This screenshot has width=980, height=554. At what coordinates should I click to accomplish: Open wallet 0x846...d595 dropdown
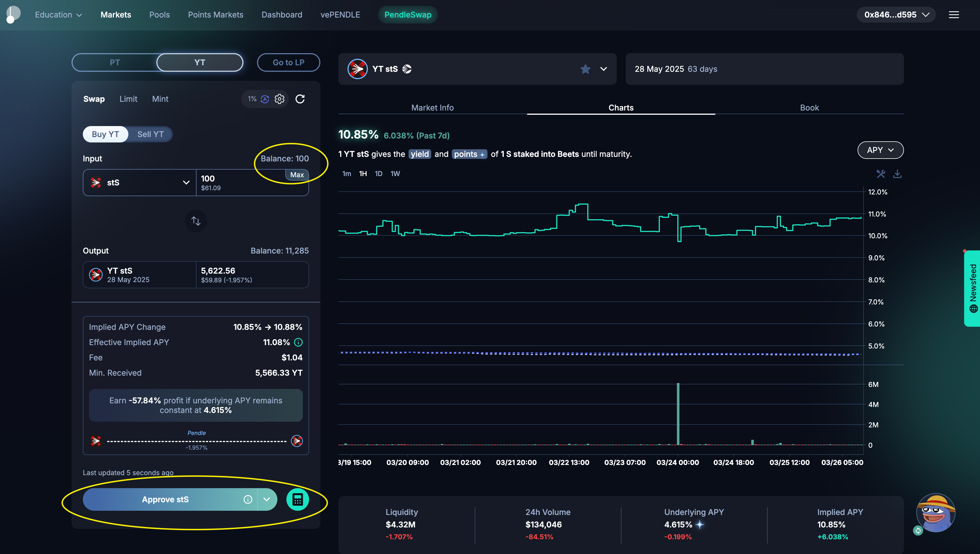pos(896,15)
